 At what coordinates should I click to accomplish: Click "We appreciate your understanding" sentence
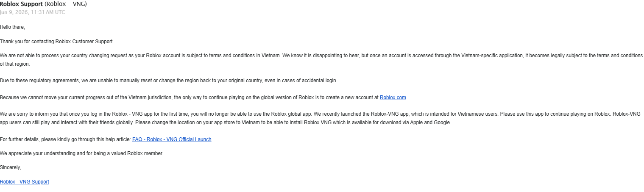click(81, 153)
